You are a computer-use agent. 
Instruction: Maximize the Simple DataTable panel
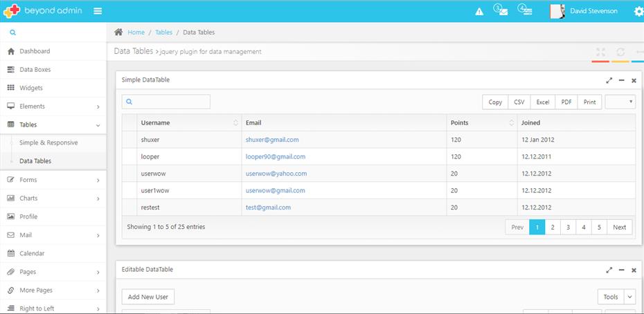click(609, 80)
